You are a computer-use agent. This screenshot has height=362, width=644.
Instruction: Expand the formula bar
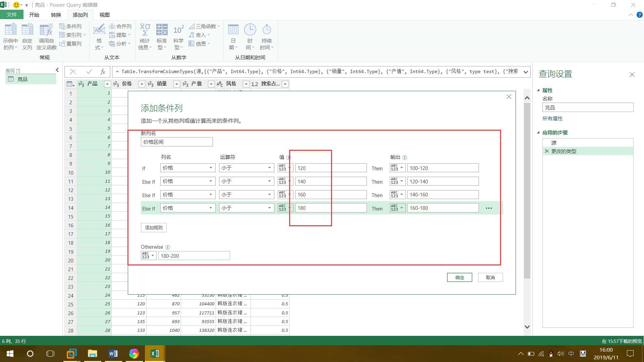click(526, 72)
